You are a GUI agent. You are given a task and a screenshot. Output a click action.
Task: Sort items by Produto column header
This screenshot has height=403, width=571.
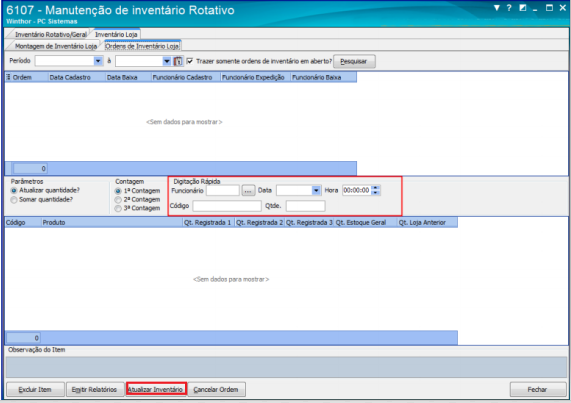(x=112, y=222)
